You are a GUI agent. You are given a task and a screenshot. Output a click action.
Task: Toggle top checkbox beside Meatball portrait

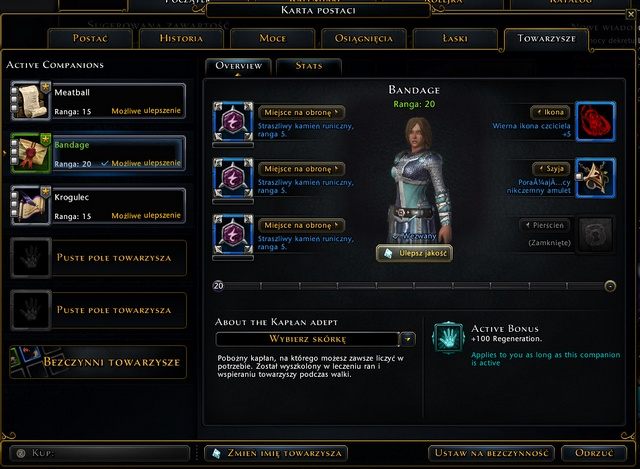[x=14, y=90]
